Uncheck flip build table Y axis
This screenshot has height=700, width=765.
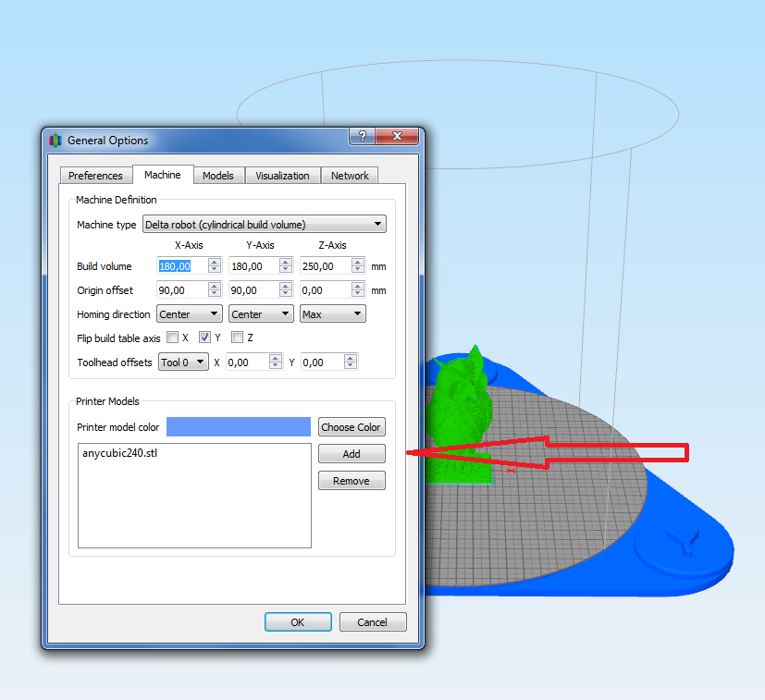pos(205,338)
